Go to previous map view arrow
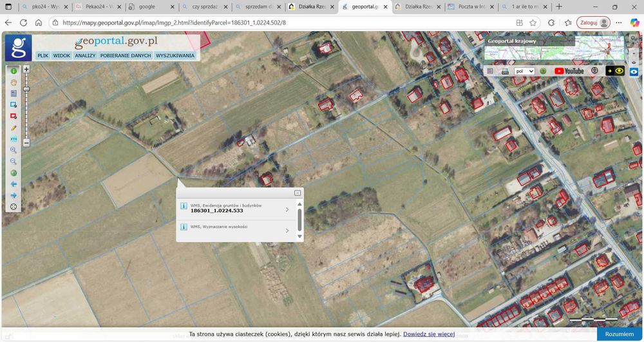 14,184
